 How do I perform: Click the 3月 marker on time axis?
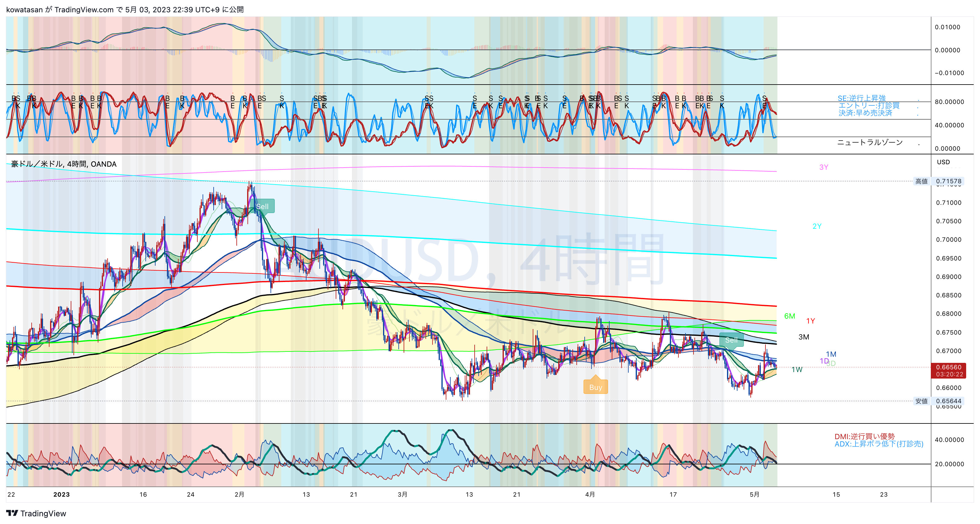pyautogui.click(x=402, y=494)
